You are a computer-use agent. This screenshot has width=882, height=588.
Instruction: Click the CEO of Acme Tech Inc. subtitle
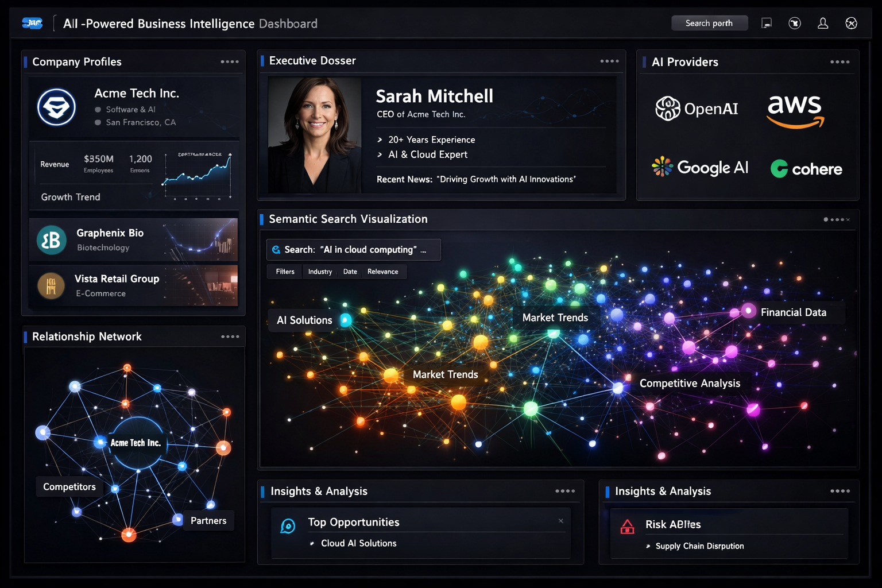point(421,114)
